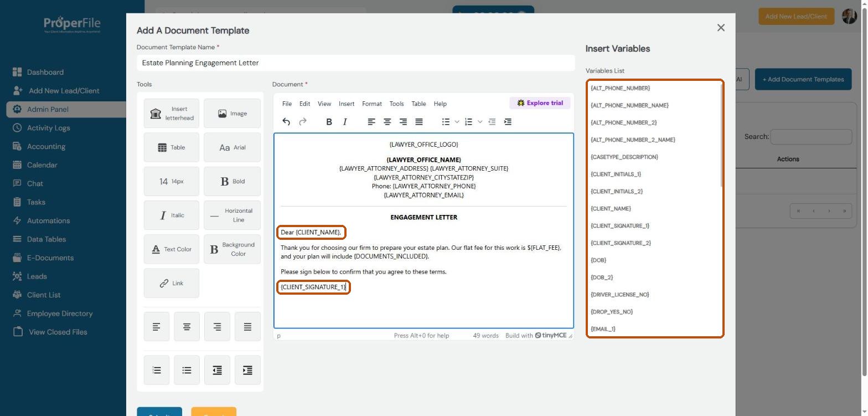Toggle italic in the editor toolbar
This screenshot has width=868, height=416.
click(x=345, y=122)
